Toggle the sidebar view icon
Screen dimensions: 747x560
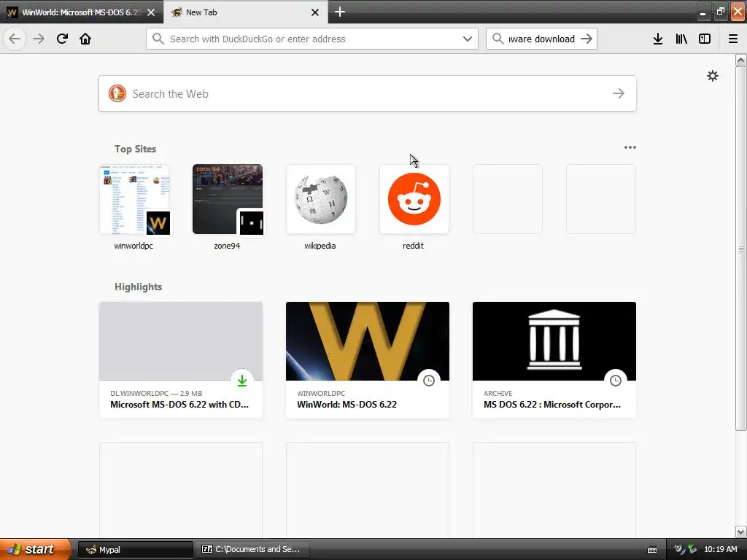click(x=705, y=39)
